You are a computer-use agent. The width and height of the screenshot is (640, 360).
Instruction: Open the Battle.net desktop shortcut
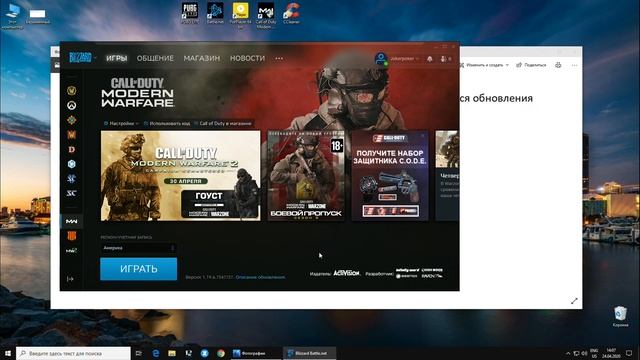(x=215, y=13)
